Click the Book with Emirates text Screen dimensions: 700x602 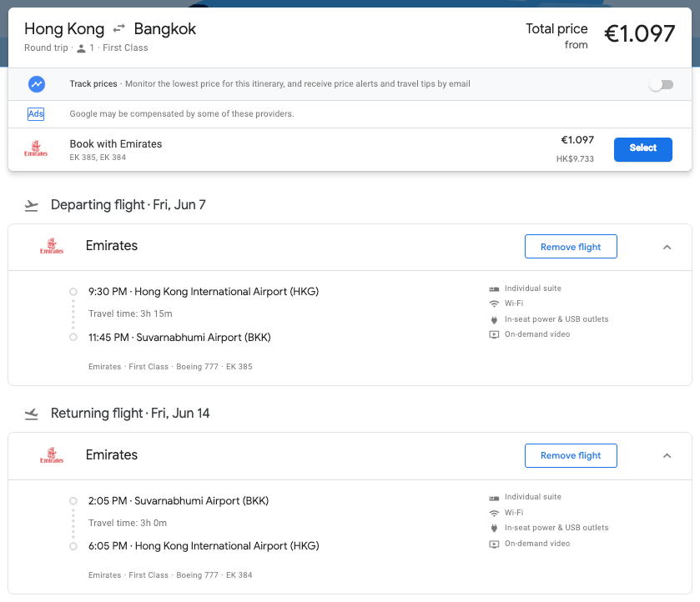tap(116, 143)
